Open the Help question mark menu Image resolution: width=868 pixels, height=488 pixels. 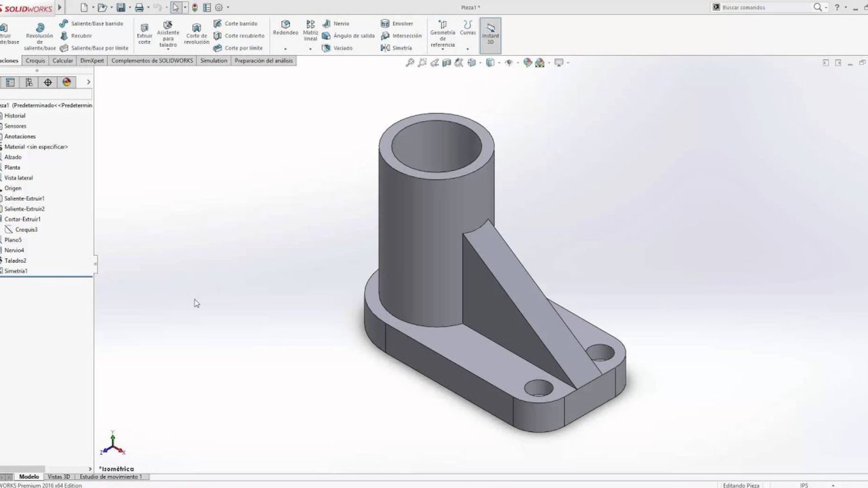pyautogui.click(x=837, y=8)
